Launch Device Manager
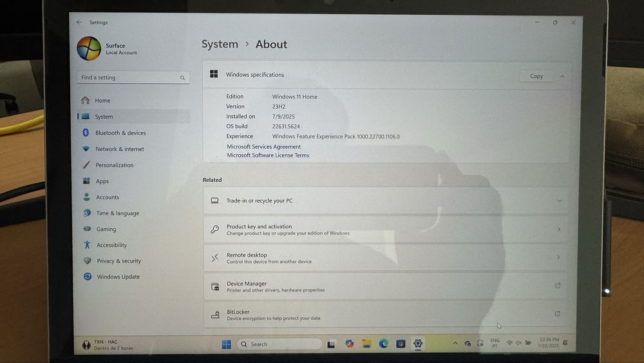The width and height of the screenshot is (644, 363). tap(386, 286)
